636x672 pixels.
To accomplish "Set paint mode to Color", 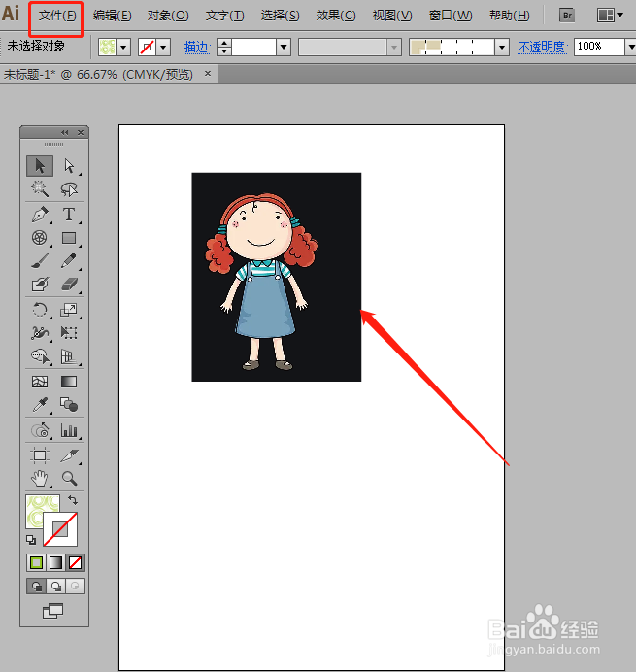I will click(37, 562).
